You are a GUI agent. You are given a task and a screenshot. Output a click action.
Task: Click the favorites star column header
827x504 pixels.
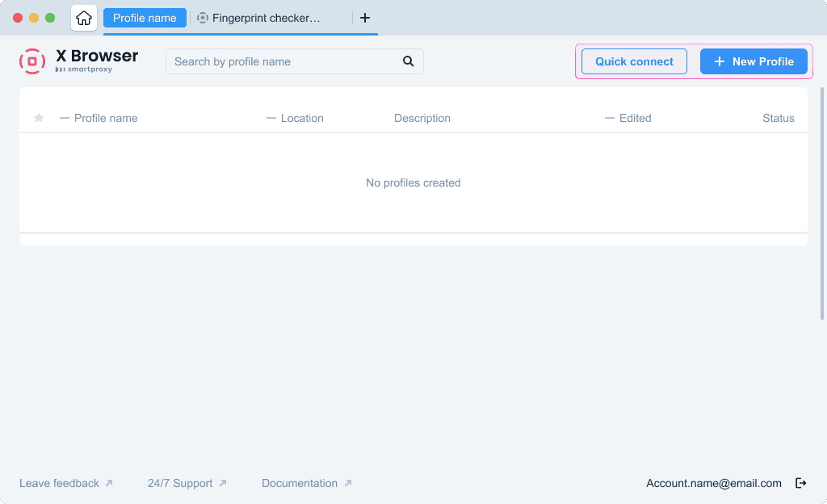[x=39, y=118]
